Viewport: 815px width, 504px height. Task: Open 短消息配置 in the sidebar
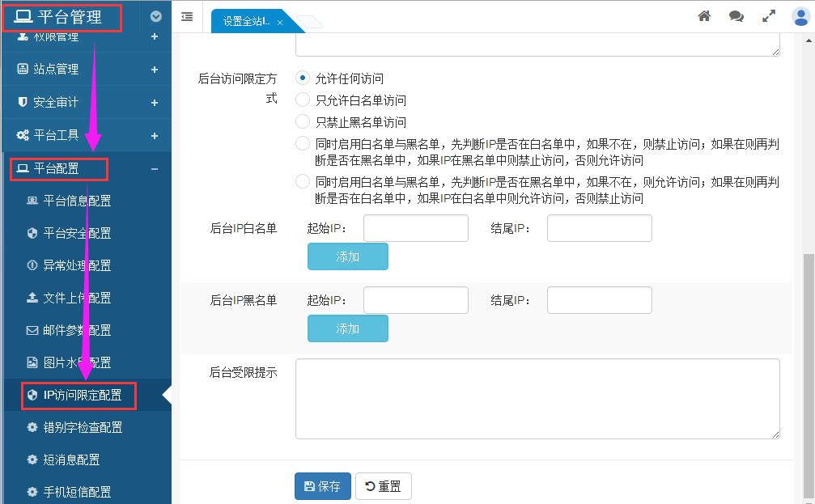71,460
